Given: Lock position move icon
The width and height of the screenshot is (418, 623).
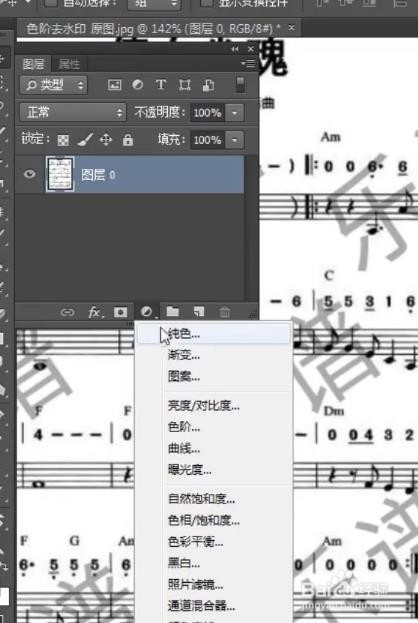Looking at the screenshot, I should pos(106,140).
